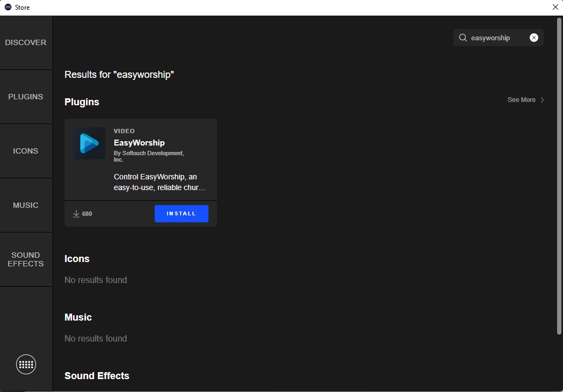Click the magnifying glass search icon

[463, 38]
